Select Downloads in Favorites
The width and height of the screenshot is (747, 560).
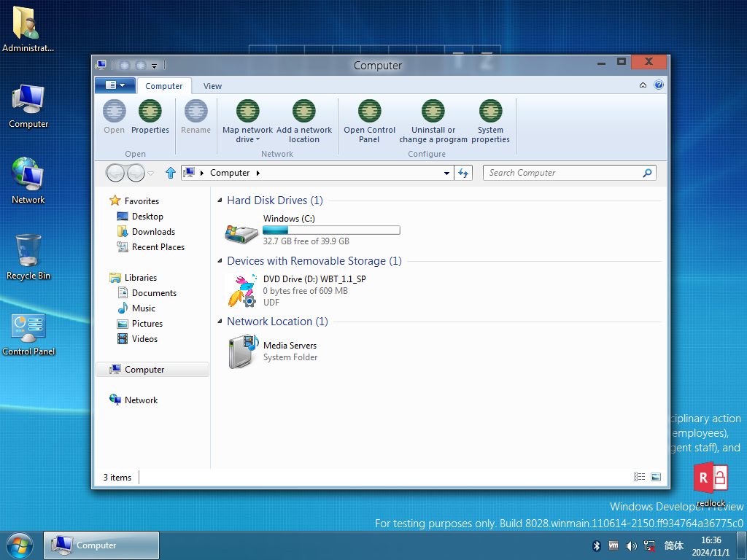click(x=153, y=232)
